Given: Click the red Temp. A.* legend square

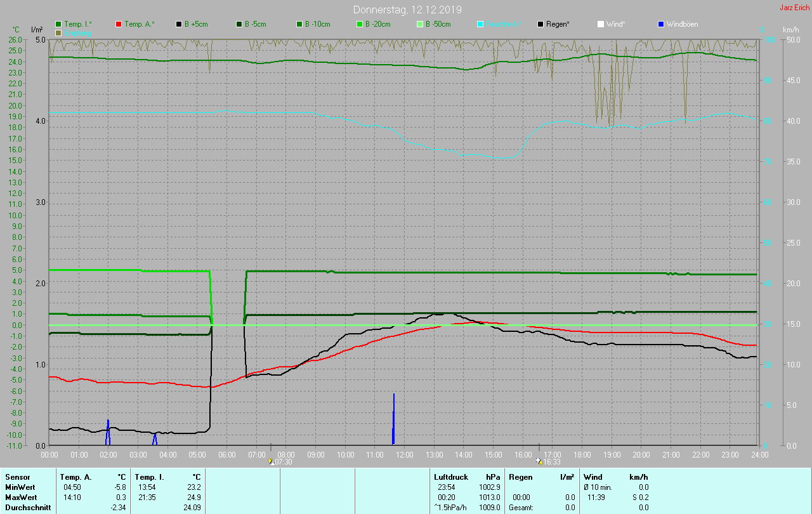Looking at the screenshot, I should (119, 24).
